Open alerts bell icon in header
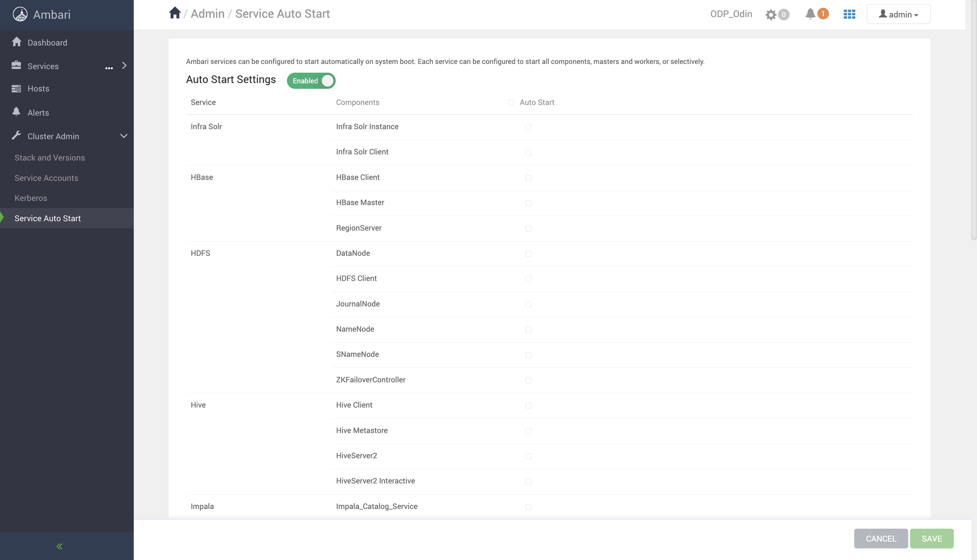Image resolution: width=977 pixels, height=560 pixels. (x=810, y=14)
